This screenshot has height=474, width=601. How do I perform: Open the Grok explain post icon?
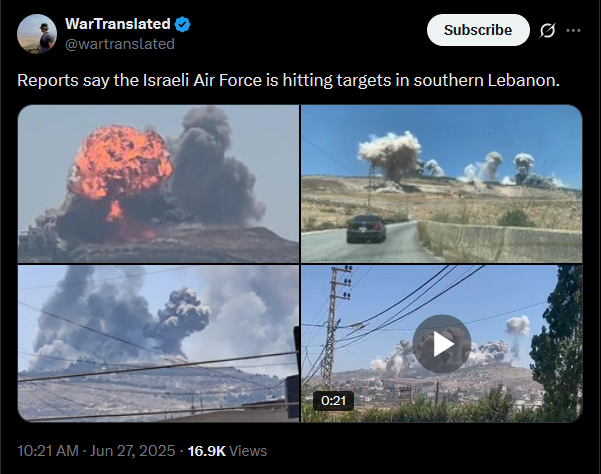tap(547, 31)
